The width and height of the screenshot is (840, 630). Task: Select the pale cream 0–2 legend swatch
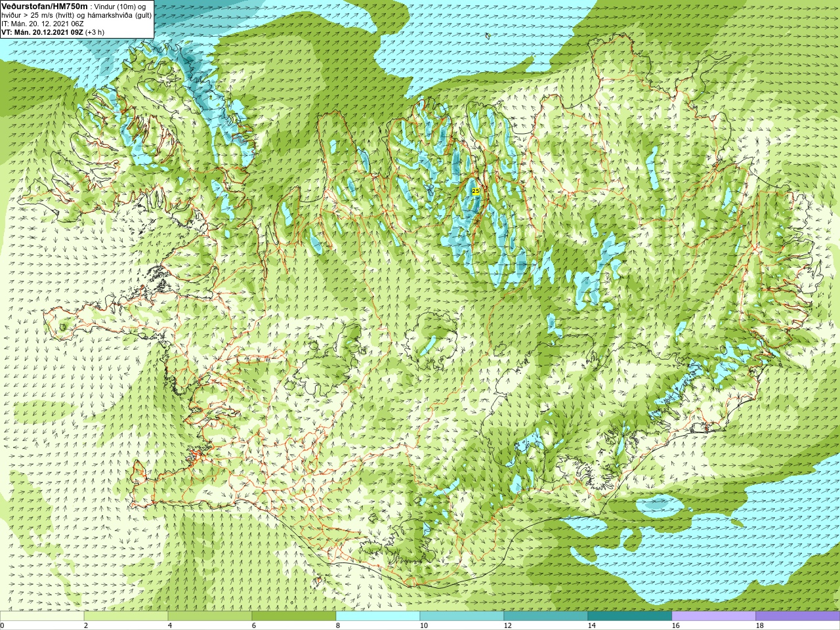[42, 616]
